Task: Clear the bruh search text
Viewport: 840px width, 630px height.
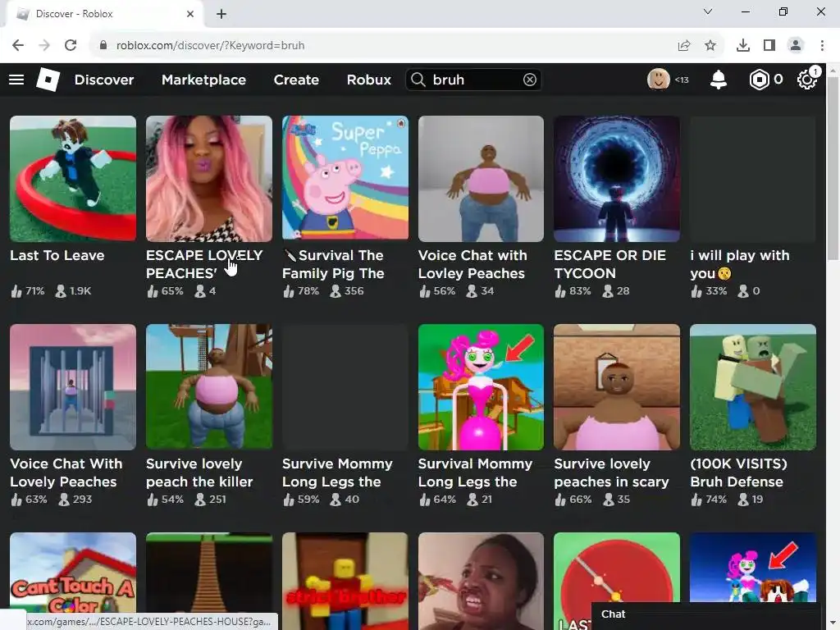Action: (529, 80)
